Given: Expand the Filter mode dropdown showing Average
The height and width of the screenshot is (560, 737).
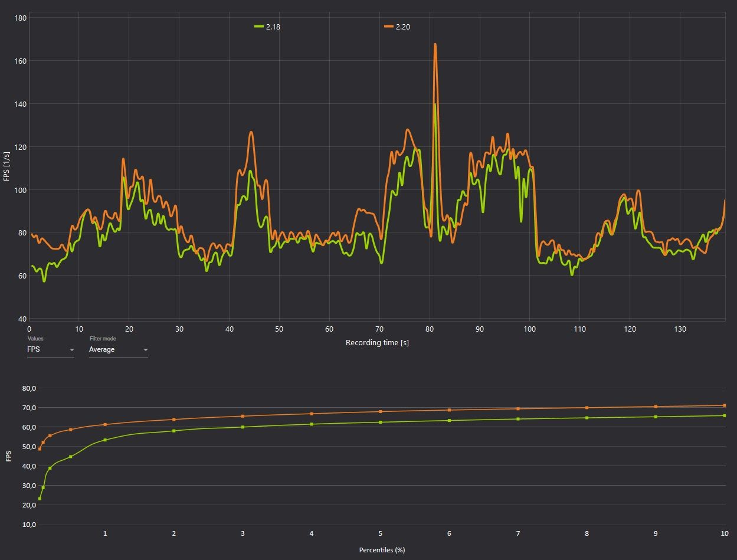Looking at the screenshot, I should pos(118,349).
